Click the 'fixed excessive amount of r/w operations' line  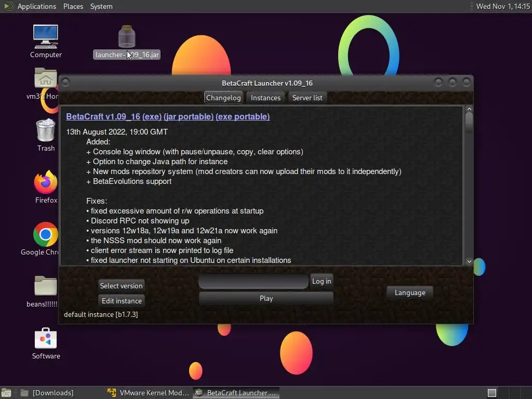coord(175,211)
